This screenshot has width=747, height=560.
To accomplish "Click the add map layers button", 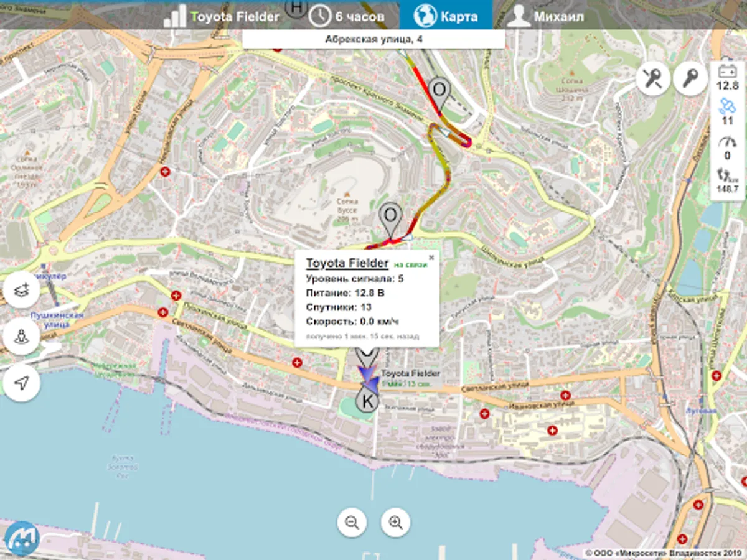I will [21, 289].
